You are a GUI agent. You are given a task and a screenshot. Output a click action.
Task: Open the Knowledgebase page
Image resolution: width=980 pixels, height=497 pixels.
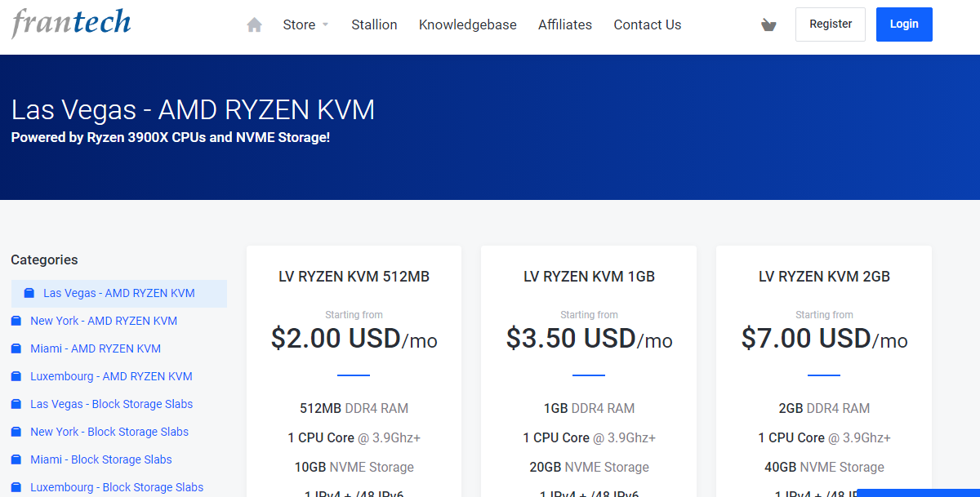468,24
